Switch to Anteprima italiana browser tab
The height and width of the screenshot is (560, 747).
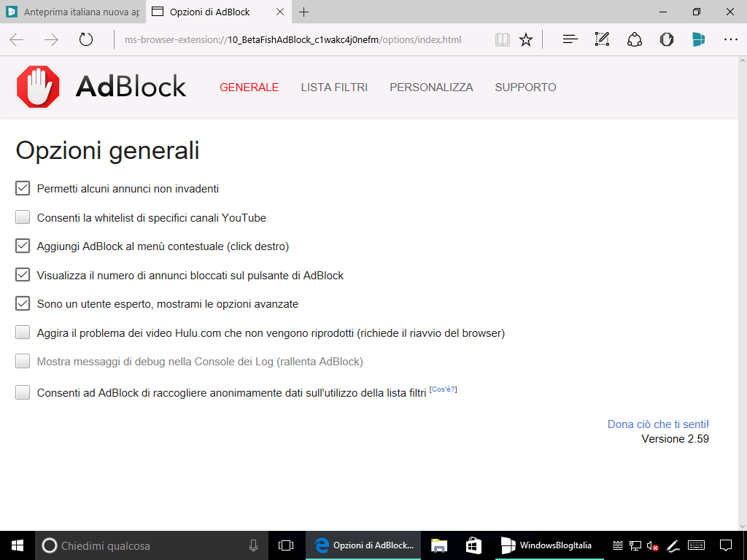[73, 12]
